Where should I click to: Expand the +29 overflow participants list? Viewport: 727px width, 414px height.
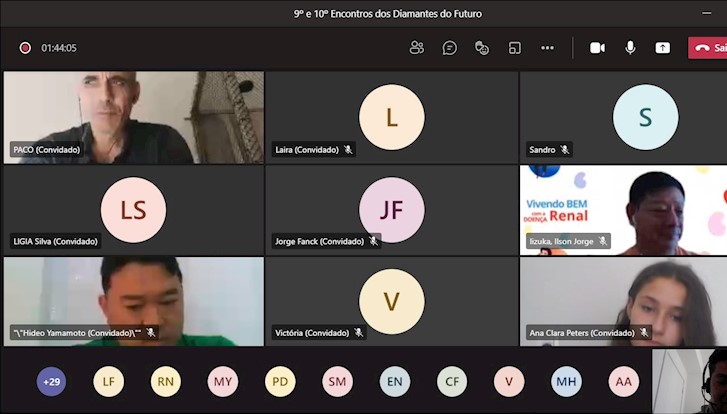point(51,381)
